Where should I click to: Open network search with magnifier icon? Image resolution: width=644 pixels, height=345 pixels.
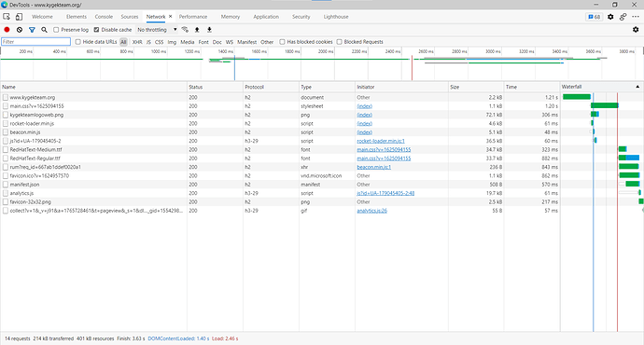(44, 30)
